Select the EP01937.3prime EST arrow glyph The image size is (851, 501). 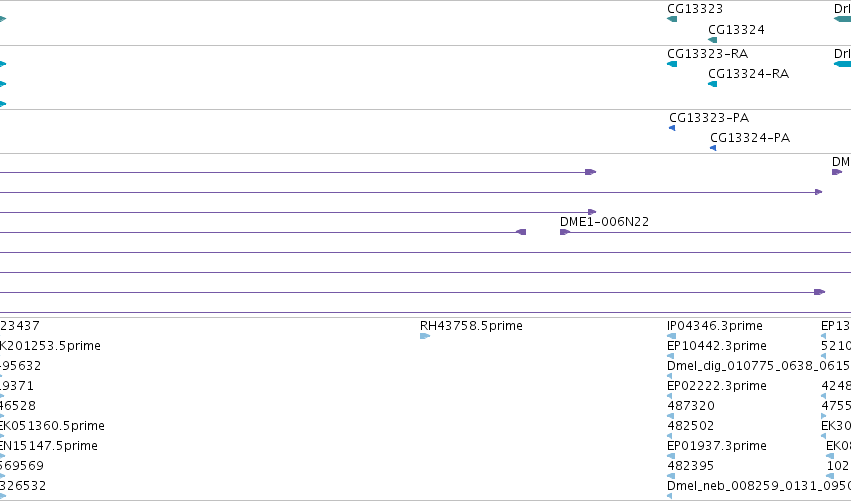[671, 456]
